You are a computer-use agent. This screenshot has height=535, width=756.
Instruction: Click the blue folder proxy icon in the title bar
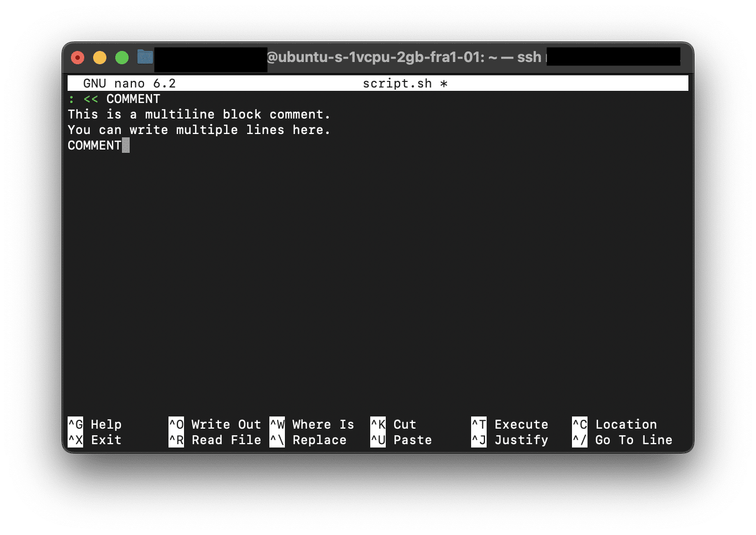(x=144, y=56)
